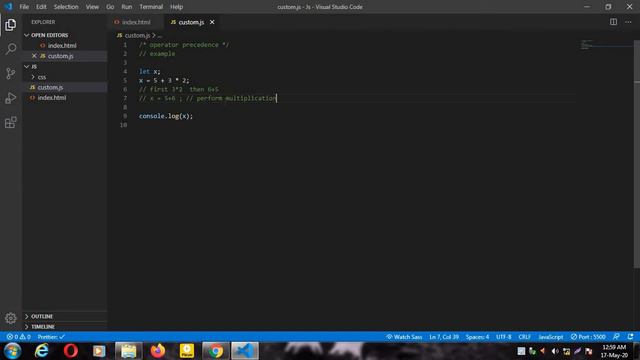The width and height of the screenshot is (640, 360).
Task: Launch Internet Explorer from the taskbar
Action: tap(42, 351)
